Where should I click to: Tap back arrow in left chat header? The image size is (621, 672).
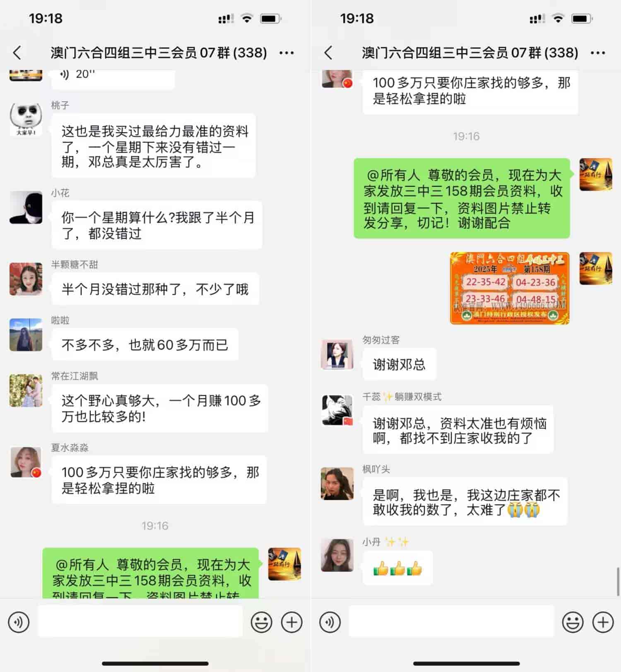(17, 53)
